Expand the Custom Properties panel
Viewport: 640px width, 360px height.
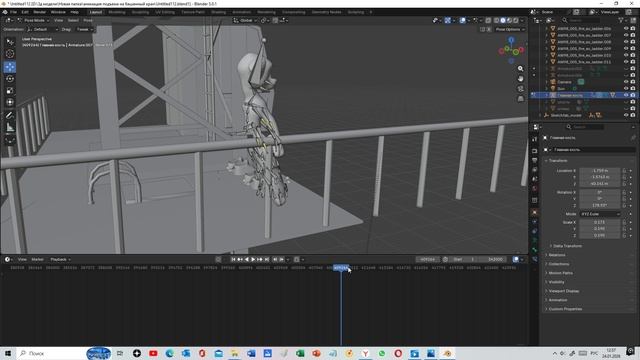point(565,309)
